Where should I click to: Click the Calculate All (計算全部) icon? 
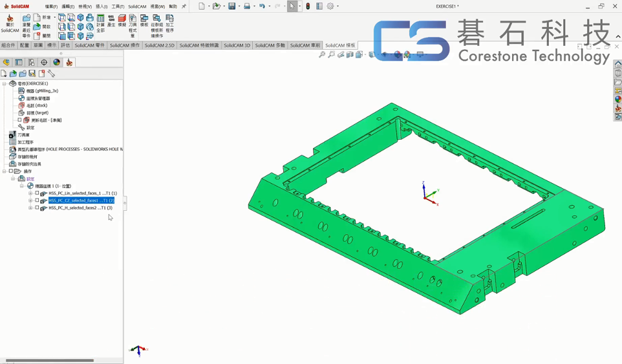point(100,23)
